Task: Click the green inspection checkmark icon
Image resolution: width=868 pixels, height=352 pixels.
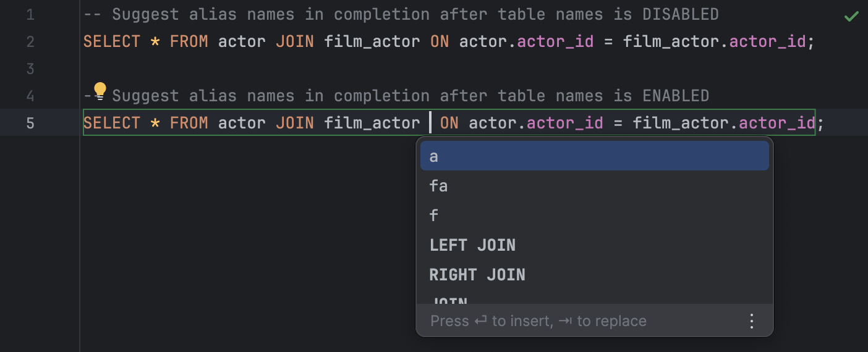Action: (851, 16)
